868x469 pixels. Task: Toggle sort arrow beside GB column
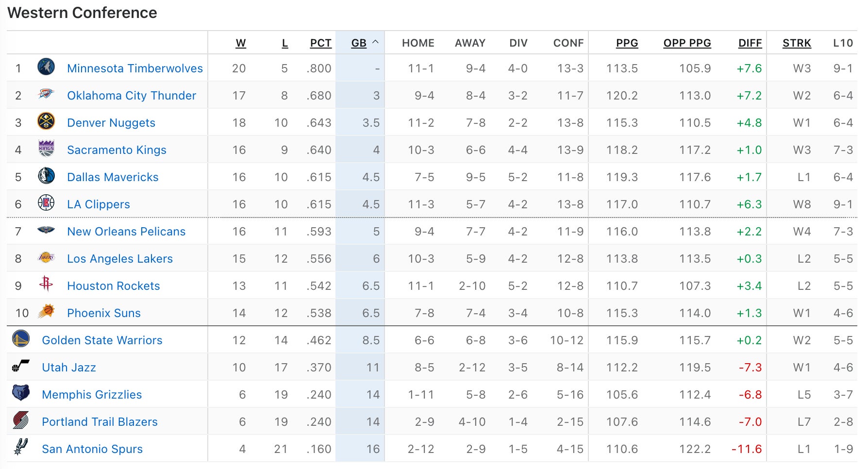point(375,42)
